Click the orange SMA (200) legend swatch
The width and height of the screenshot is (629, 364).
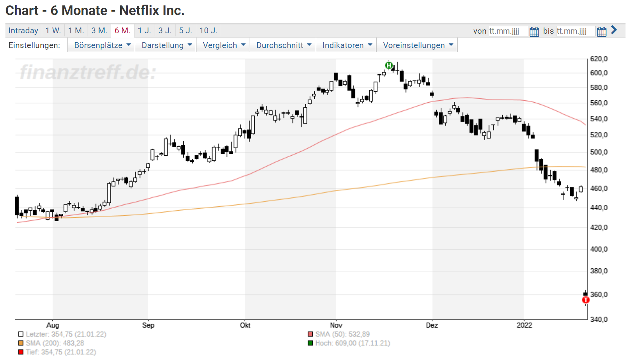(21, 343)
